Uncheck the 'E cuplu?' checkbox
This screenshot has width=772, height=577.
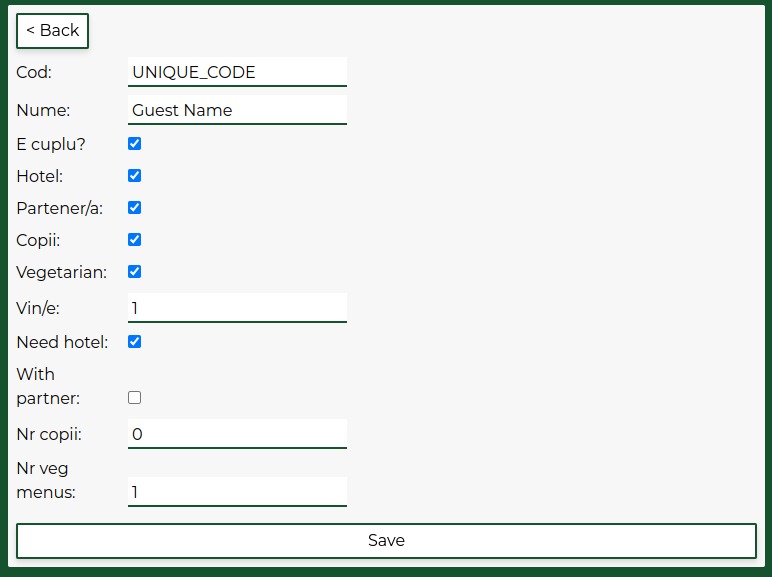pos(135,144)
